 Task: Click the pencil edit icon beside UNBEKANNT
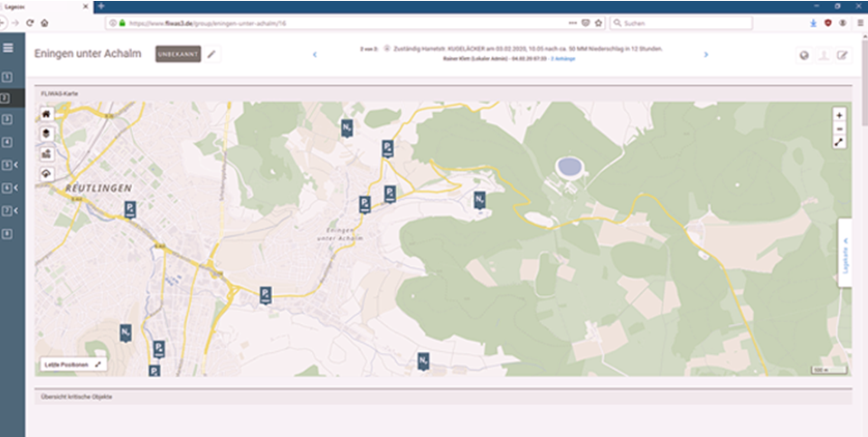tap(212, 54)
